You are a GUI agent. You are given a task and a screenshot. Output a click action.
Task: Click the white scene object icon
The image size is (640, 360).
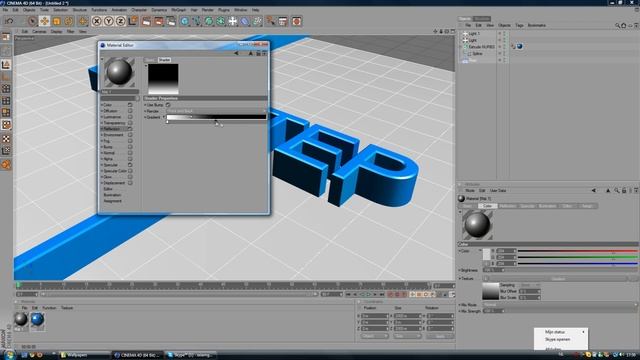[x=233, y=21]
